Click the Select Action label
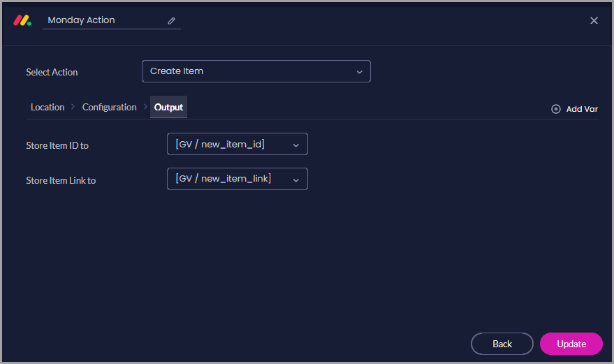 point(52,72)
